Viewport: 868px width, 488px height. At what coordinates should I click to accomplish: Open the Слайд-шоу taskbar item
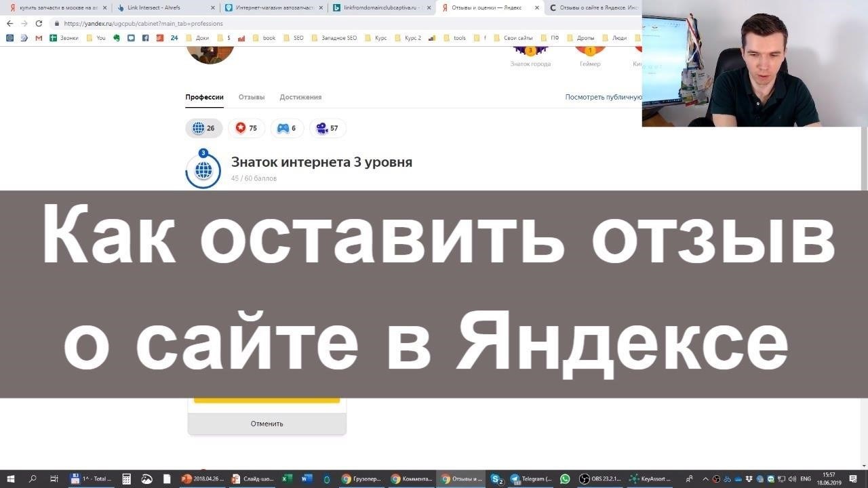coord(252,479)
